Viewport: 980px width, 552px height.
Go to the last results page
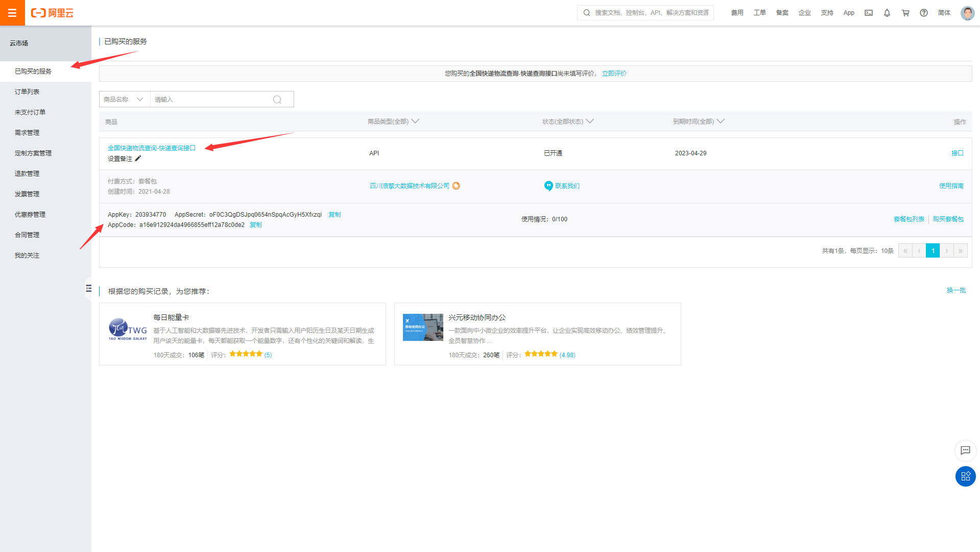pos(961,251)
